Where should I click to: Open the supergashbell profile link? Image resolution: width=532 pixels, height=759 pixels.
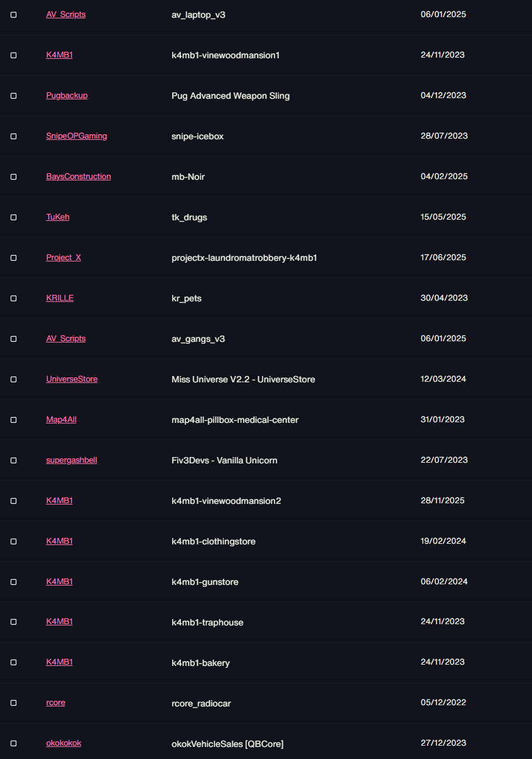71,460
